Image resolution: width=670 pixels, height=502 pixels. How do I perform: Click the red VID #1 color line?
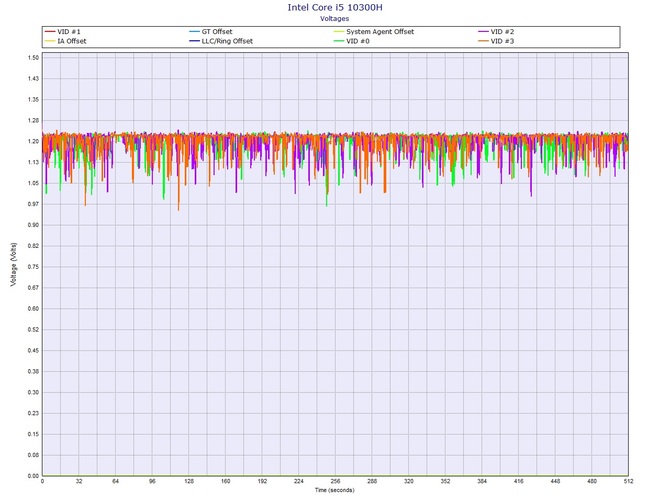coord(50,32)
